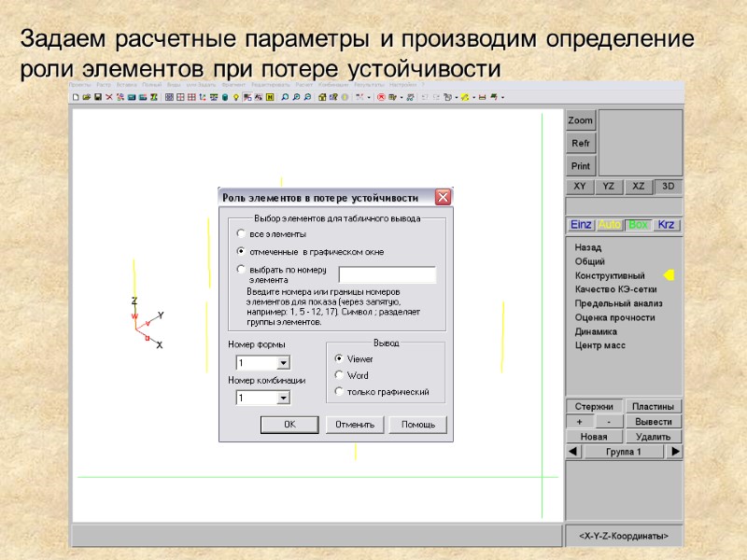Open the dropdown arrow at the toolbar's far right end
The height and width of the screenshot is (560, 747).
click(x=502, y=98)
